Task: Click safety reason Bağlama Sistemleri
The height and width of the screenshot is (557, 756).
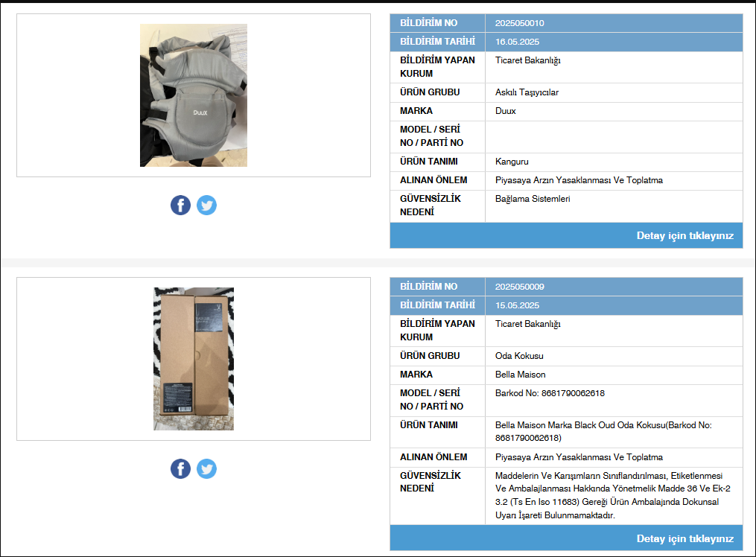Action: 533,199
